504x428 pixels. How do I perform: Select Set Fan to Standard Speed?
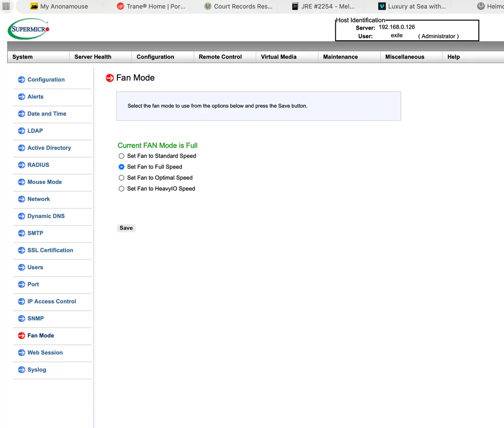(121, 156)
